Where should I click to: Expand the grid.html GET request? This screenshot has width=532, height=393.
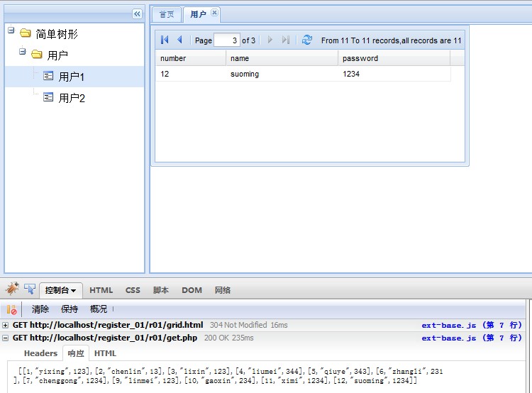click(6, 325)
